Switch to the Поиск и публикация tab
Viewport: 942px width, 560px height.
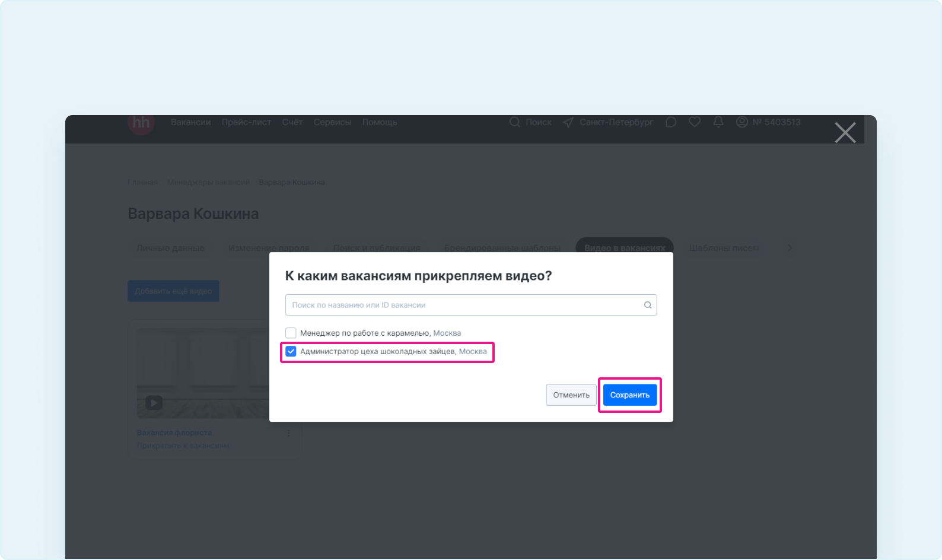[377, 248]
